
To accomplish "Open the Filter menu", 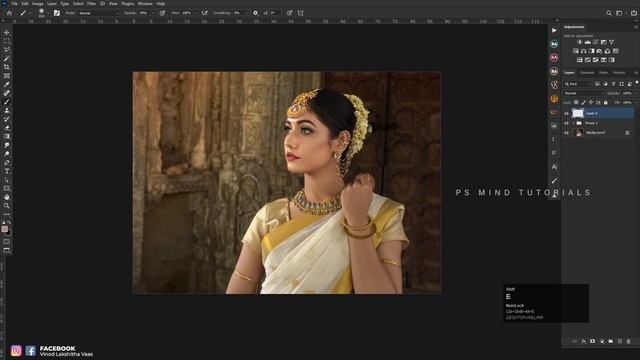I will click(x=91, y=4).
